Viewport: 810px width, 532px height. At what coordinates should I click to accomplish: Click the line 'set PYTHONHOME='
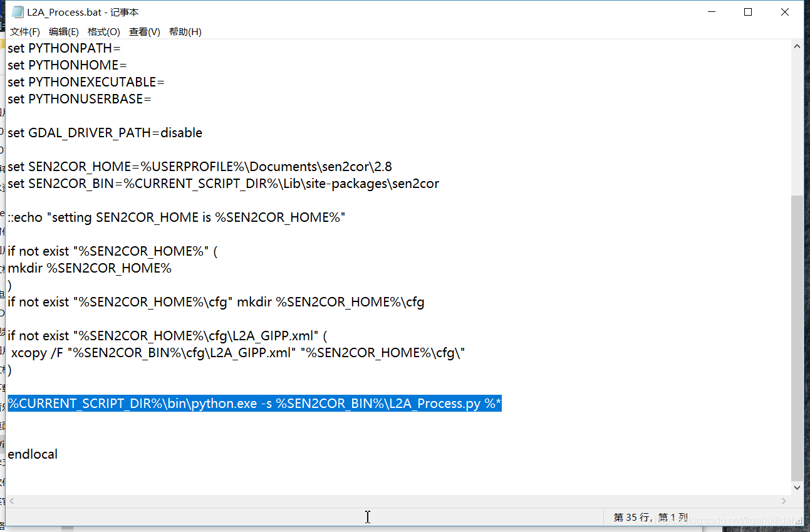click(67, 65)
